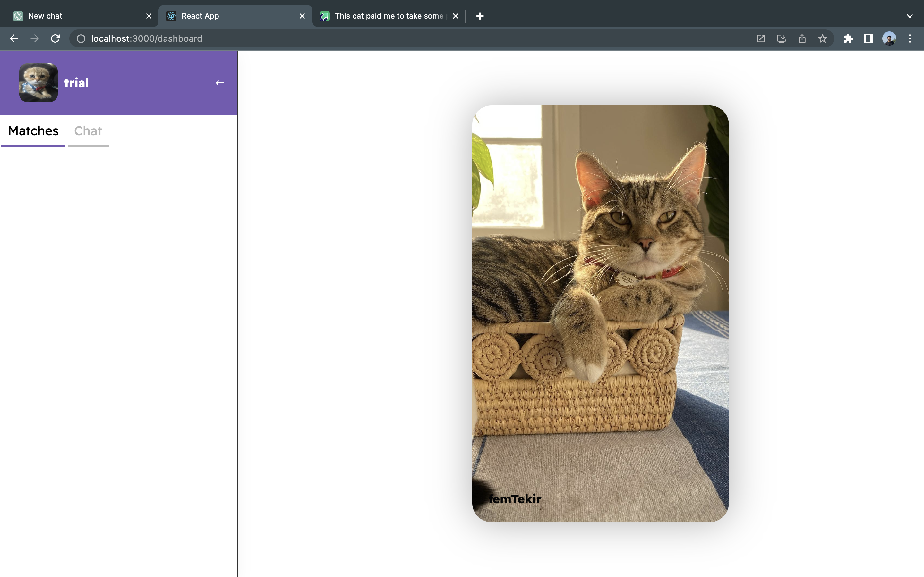Click the femTekir cat swipe card
924x577 pixels.
click(600, 313)
